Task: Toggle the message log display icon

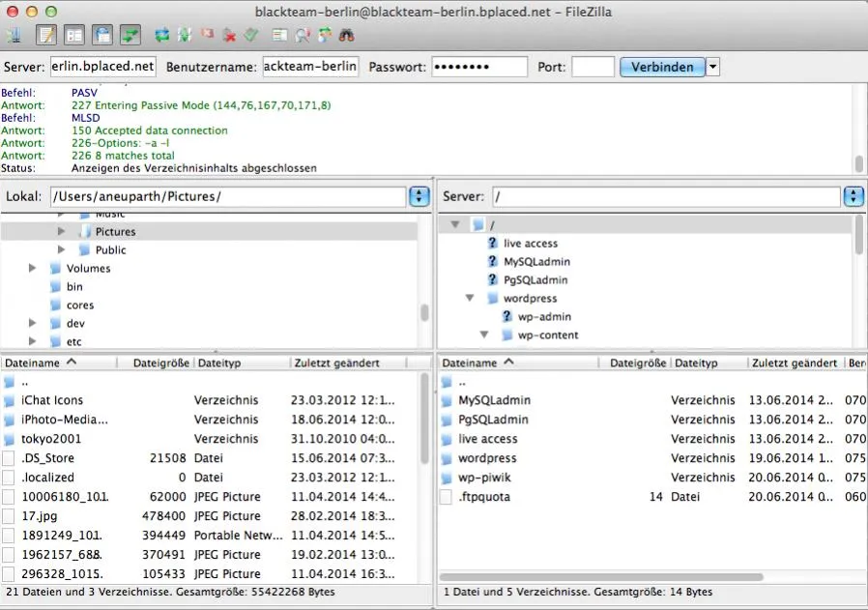Action: pyautogui.click(x=46, y=36)
